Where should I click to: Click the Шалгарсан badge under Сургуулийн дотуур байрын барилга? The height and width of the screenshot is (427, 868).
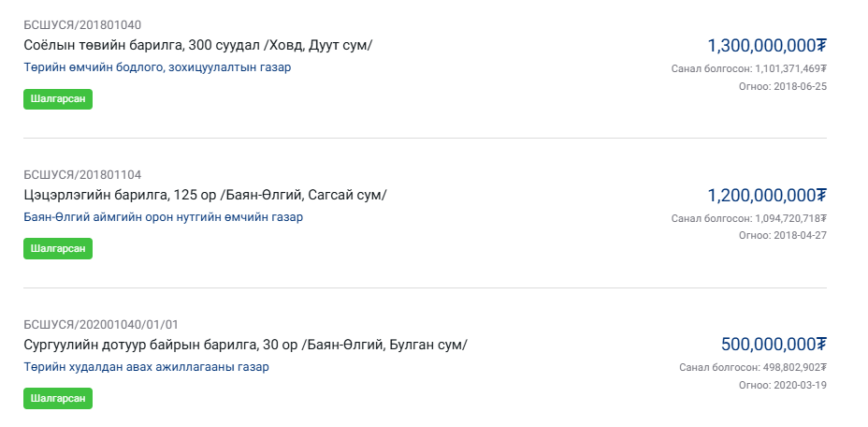pos(58,398)
